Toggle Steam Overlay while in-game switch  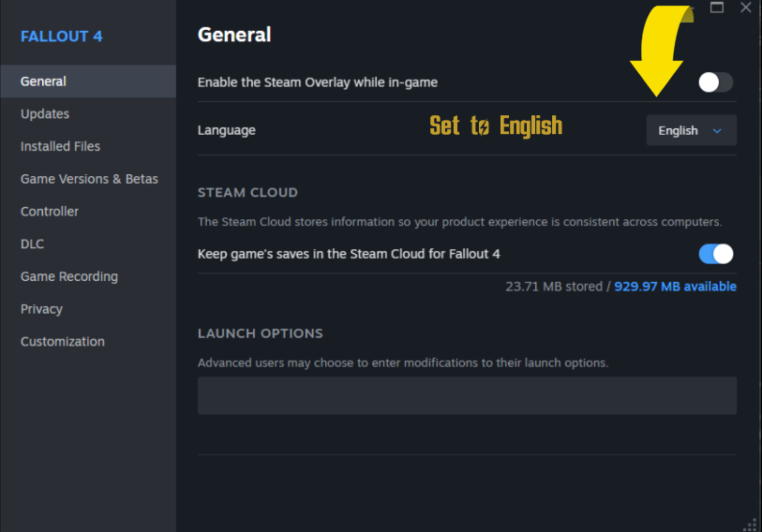[716, 82]
